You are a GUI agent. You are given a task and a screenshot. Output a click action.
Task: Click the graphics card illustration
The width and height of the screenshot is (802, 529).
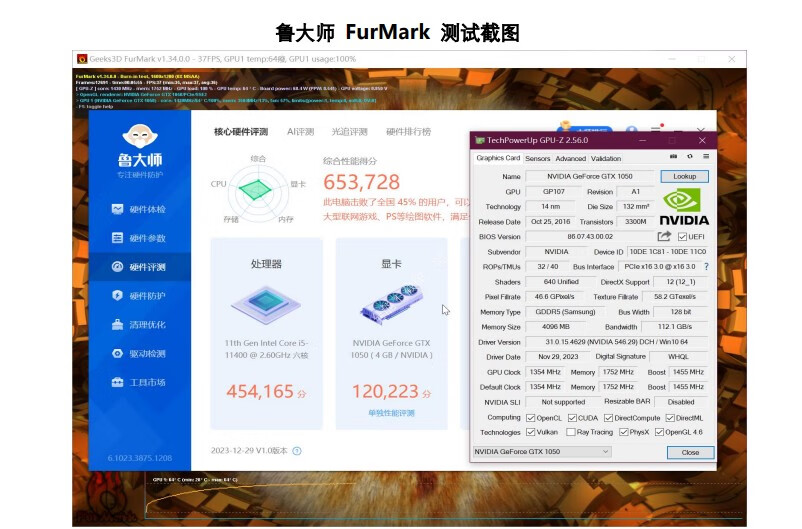click(x=392, y=304)
